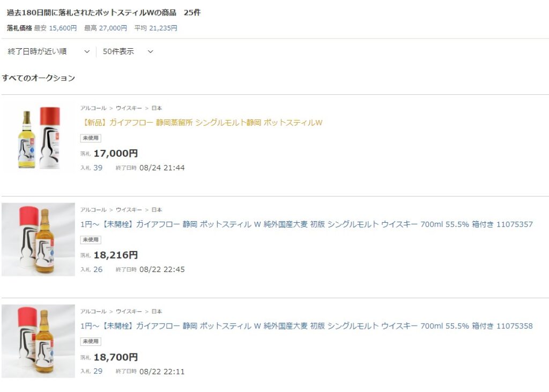Click アルコール breadcrumb in the first listing
Viewport: 549px width, 392px height.
93,108
